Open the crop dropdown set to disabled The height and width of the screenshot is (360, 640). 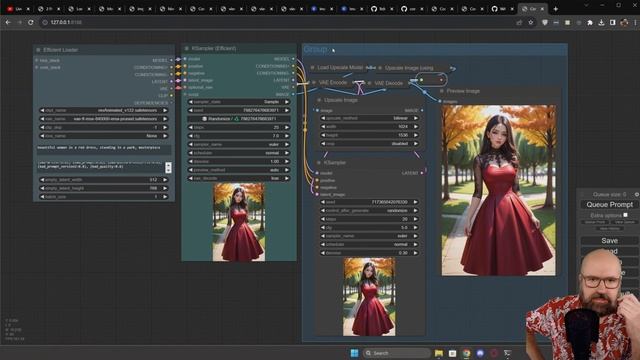click(x=369, y=144)
